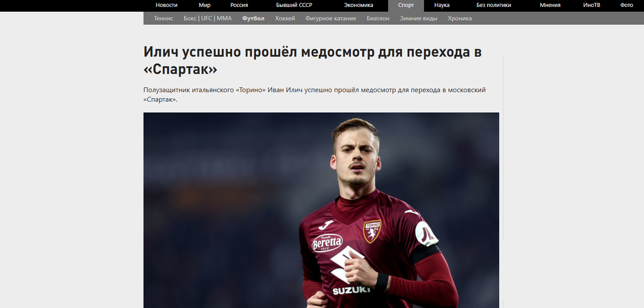Open Фигурное катание subcategory

click(x=331, y=18)
